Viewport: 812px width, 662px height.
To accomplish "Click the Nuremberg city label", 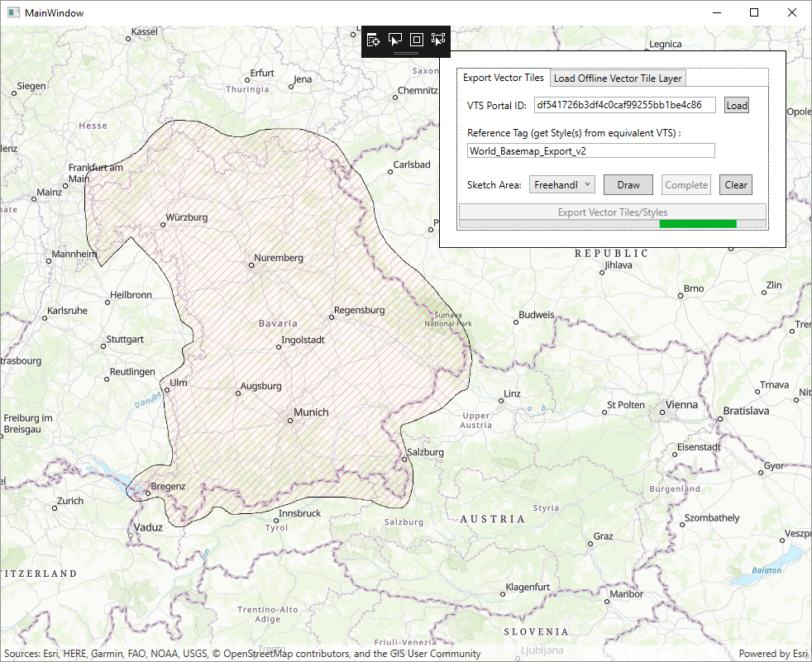I will (279, 258).
